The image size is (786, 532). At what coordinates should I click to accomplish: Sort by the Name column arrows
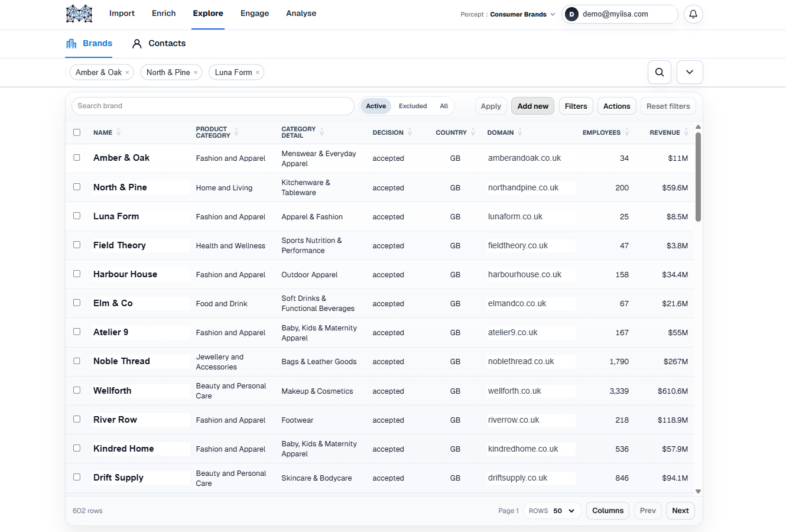tap(118, 132)
